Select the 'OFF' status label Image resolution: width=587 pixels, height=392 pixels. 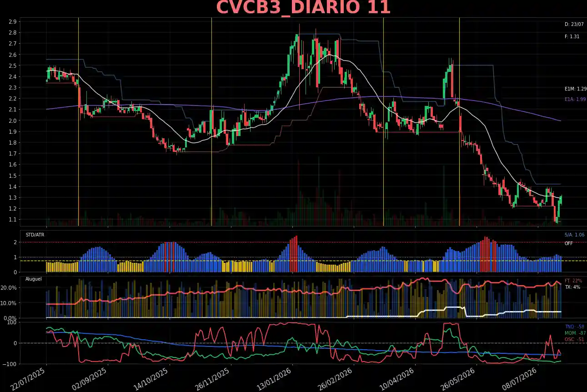(x=569, y=243)
